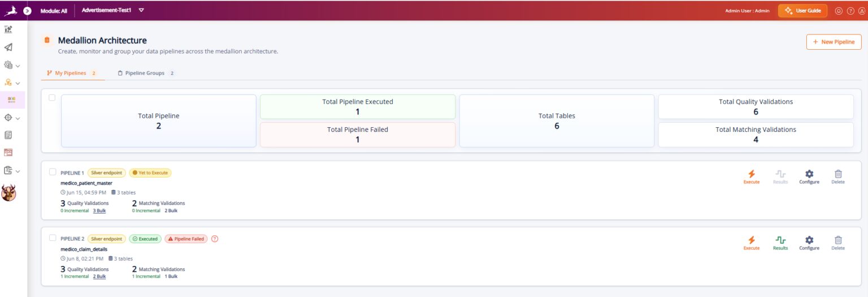The image size is (868, 297).
Task: Click the Admin User : Admin label
Action: tap(747, 11)
